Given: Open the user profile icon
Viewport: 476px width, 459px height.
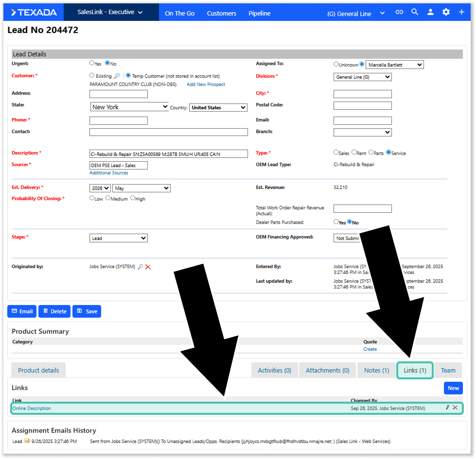Looking at the screenshot, I should 430,12.
